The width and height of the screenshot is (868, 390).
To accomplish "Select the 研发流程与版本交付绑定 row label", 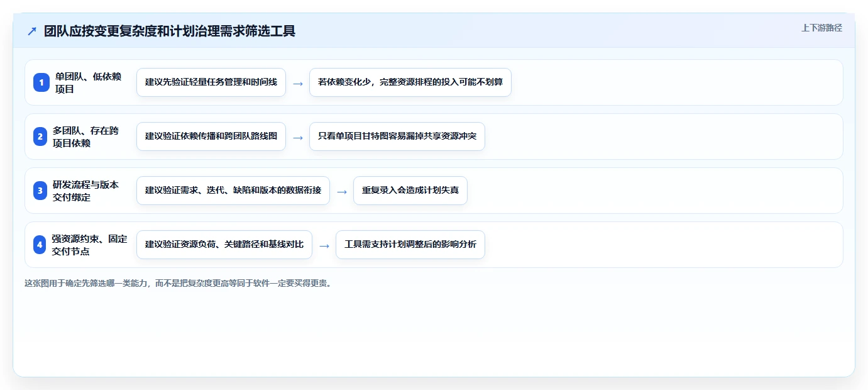I will [x=85, y=191].
